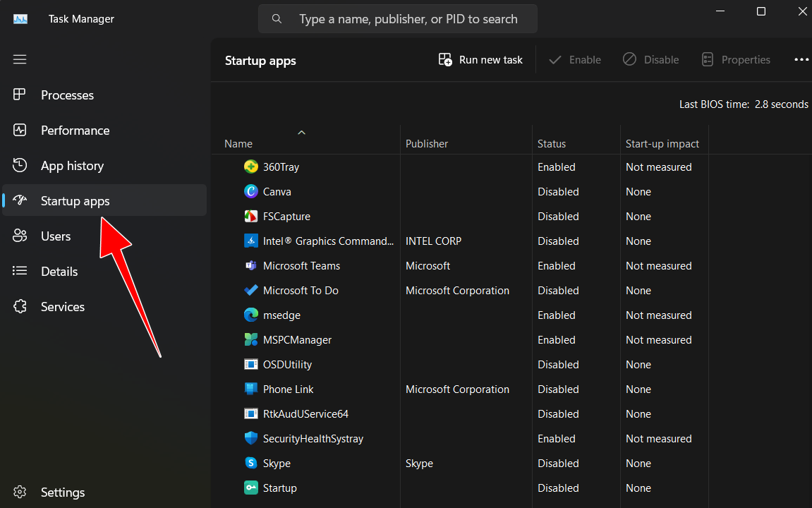Click the search input field
The image size is (812, 508).
[398, 18]
